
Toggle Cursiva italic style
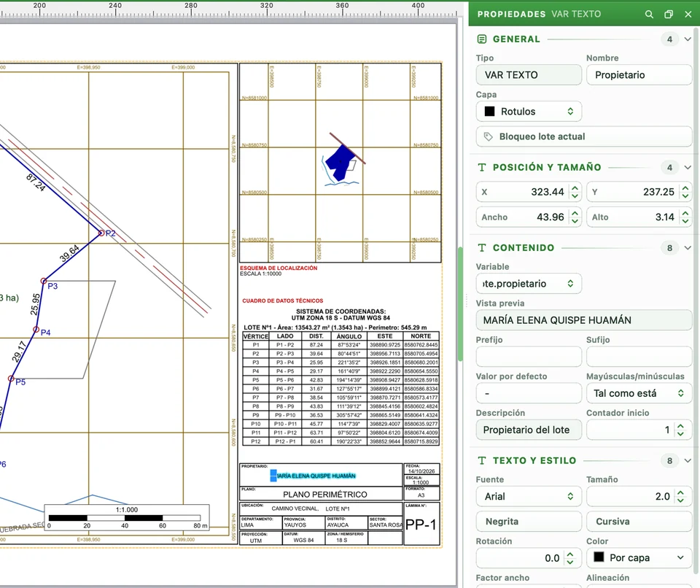(x=639, y=522)
